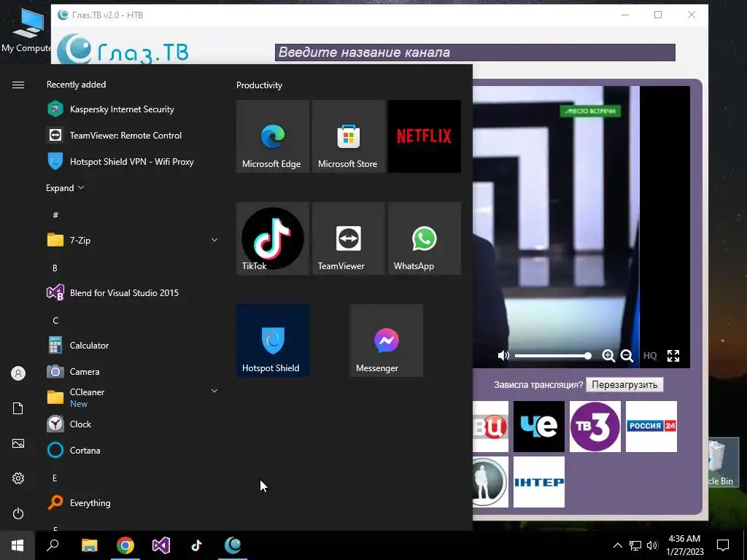The width and height of the screenshot is (747, 560).
Task: Enter fullscreen in the video player
Action: 673,356
